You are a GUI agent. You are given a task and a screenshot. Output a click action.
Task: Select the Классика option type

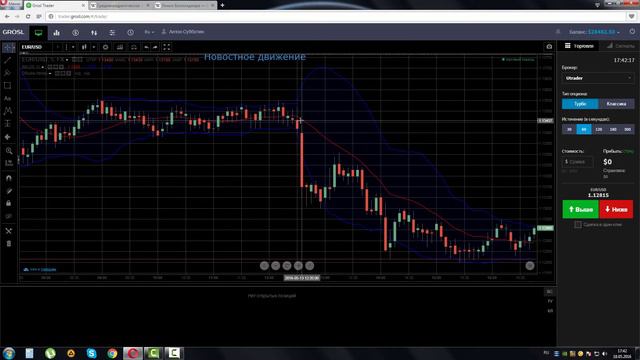(616, 104)
